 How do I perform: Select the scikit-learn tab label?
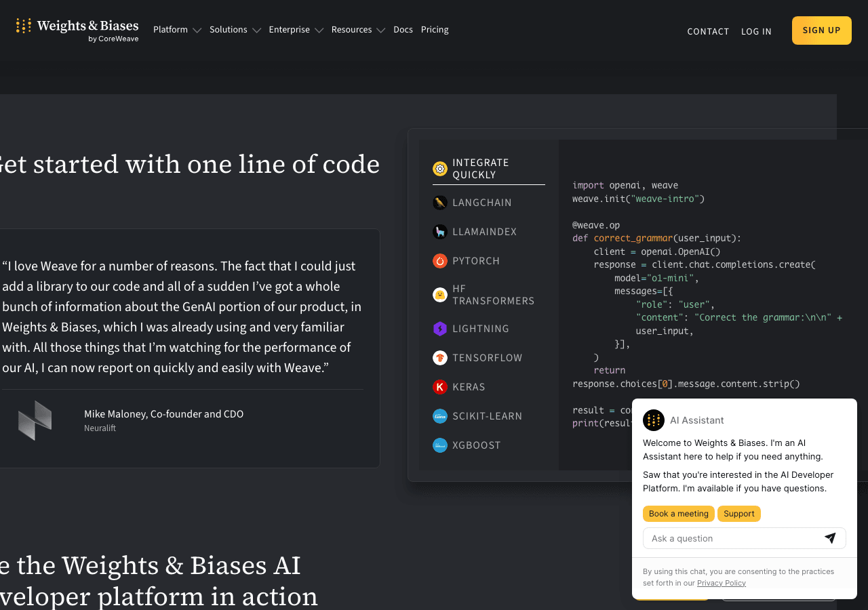pos(488,416)
